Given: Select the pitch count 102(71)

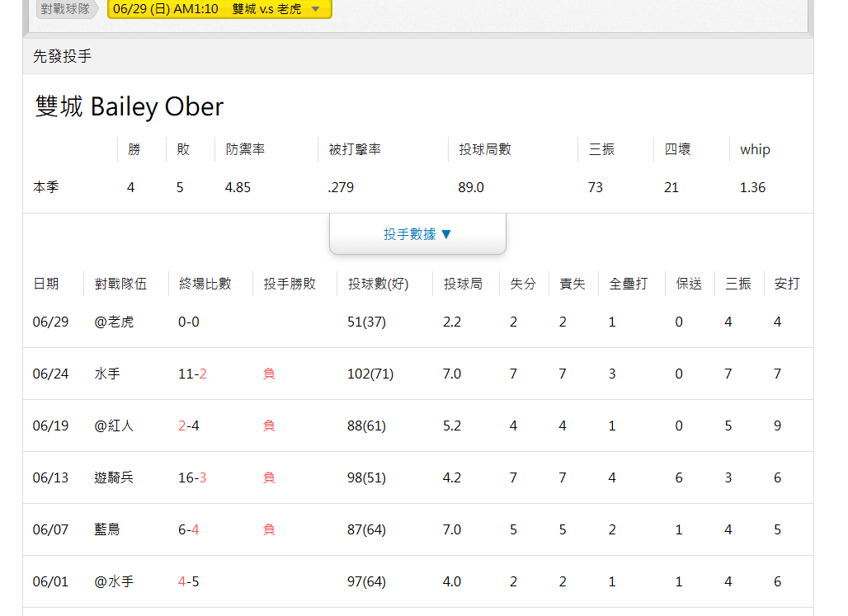Looking at the screenshot, I should point(370,374).
